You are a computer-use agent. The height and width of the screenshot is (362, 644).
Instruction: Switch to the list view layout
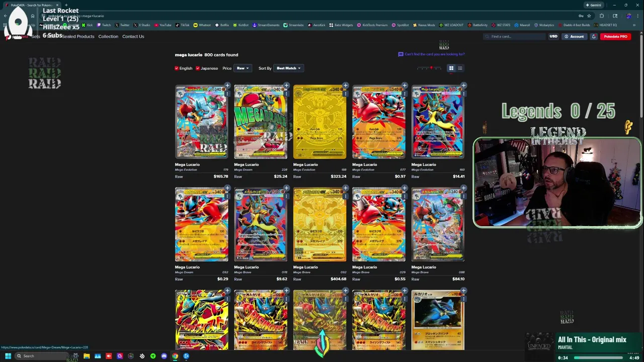(x=460, y=68)
